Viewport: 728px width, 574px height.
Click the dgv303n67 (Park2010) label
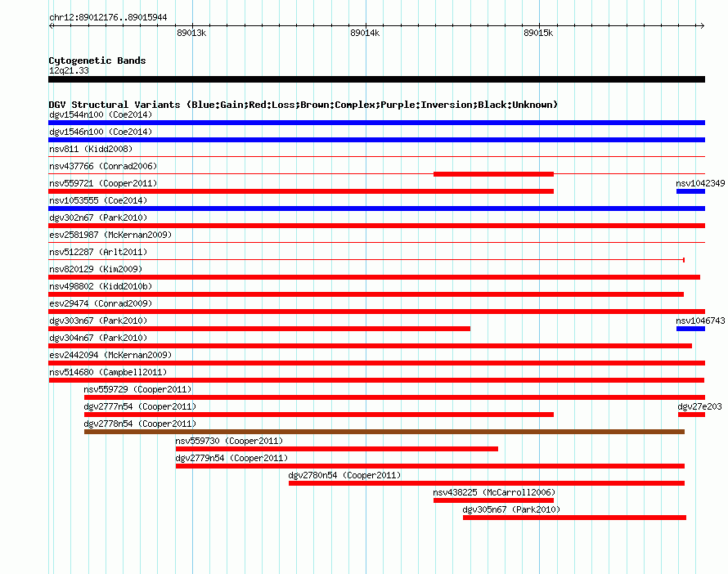[x=98, y=321]
